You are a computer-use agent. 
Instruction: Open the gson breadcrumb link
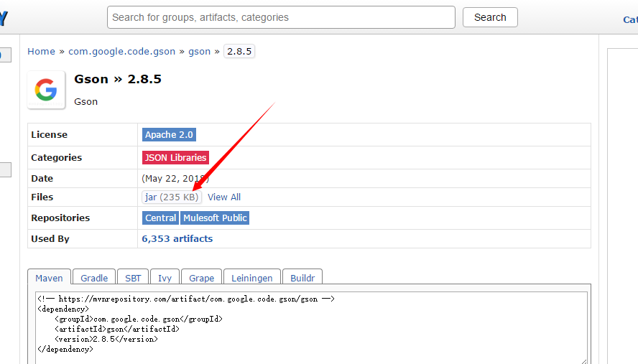click(200, 51)
